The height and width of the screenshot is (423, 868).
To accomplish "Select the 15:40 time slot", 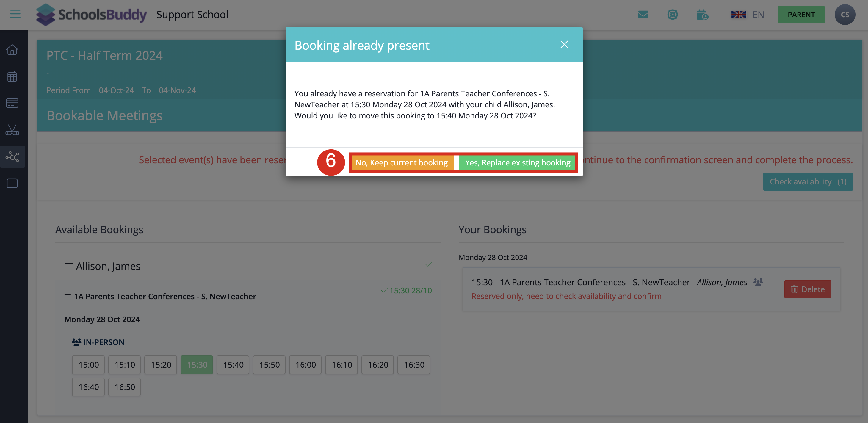I will [x=233, y=365].
